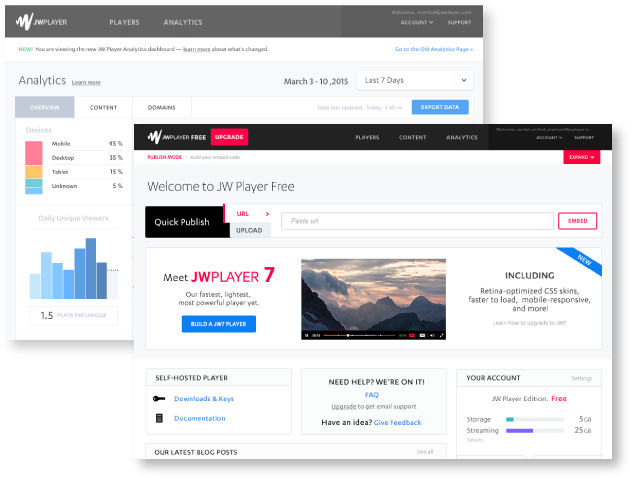The image size is (631, 478).
Task: Click the PUBLISH MODE label
Action: 165,157
